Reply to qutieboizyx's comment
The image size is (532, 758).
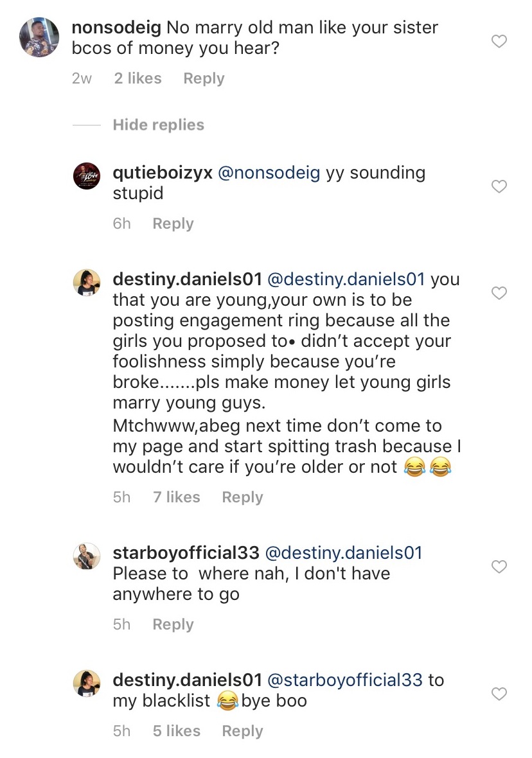click(173, 224)
